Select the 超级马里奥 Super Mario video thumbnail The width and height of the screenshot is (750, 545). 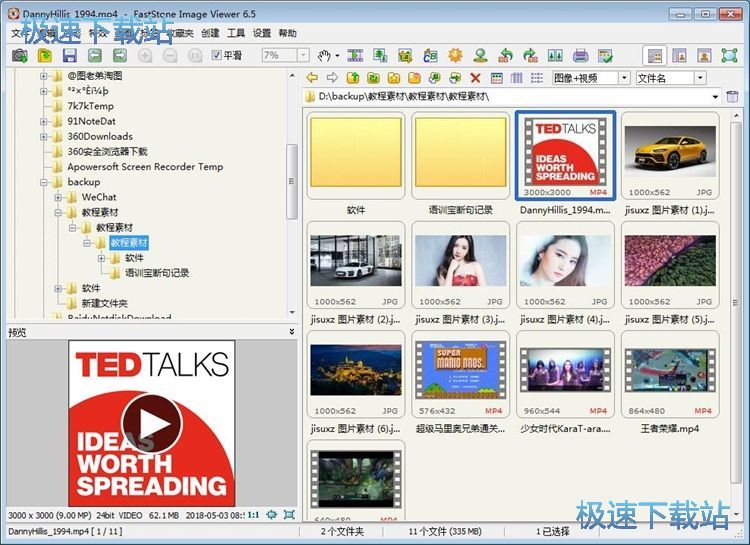pos(458,371)
